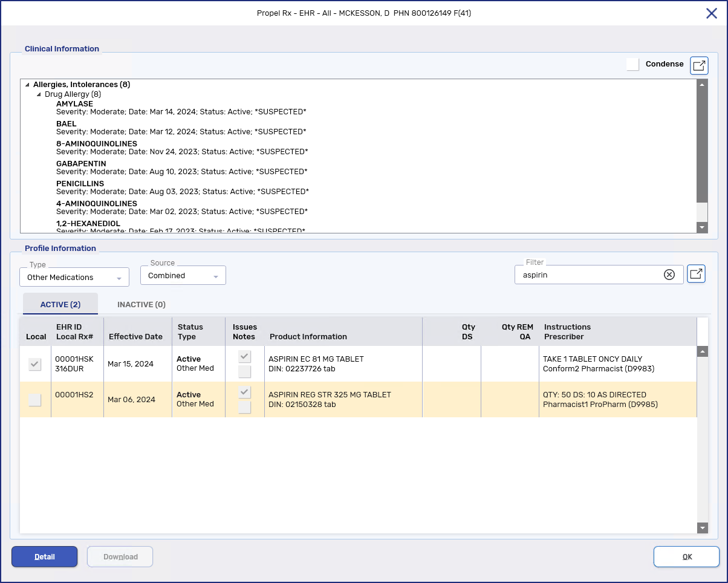Switch to the INACTIVE (0) tab

click(141, 305)
